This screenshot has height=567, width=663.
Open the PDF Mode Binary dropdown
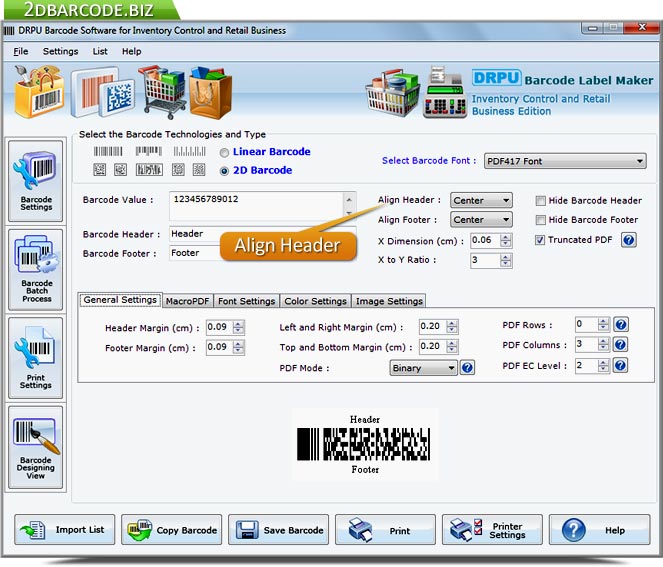(423, 368)
